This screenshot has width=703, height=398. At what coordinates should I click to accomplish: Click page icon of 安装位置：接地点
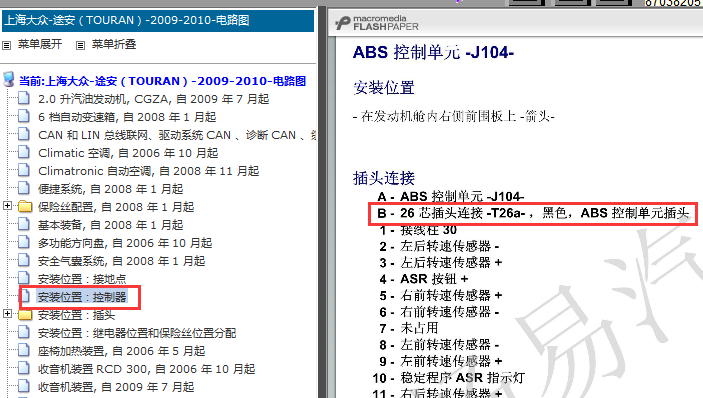(x=24, y=278)
